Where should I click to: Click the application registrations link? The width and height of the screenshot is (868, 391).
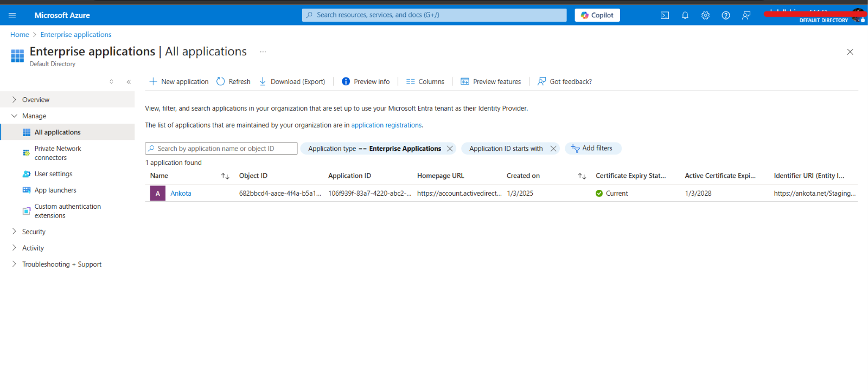click(x=386, y=125)
